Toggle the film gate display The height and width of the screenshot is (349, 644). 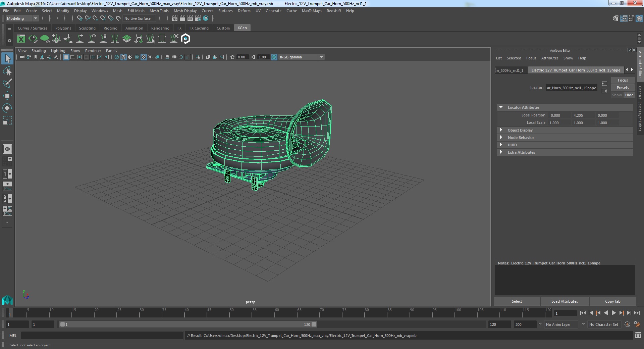pyautogui.click(x=73, y=57)
